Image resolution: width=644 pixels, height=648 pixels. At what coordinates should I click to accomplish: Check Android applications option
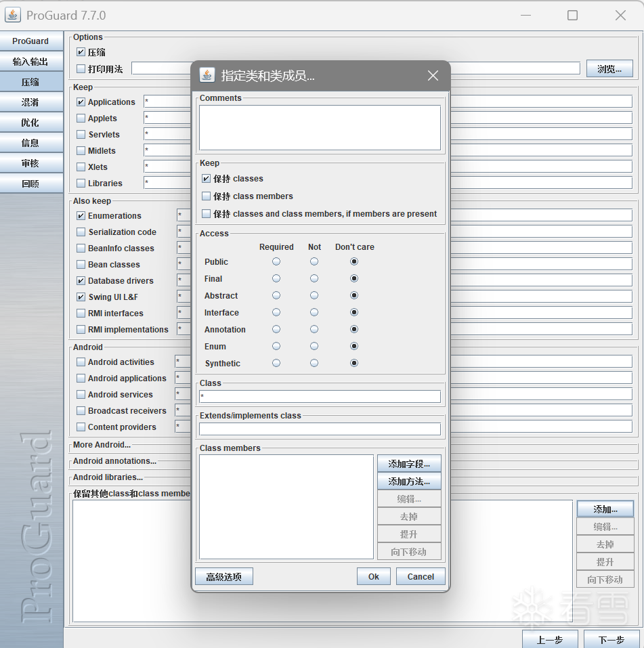pyautogui.click(x=81, y=378)
